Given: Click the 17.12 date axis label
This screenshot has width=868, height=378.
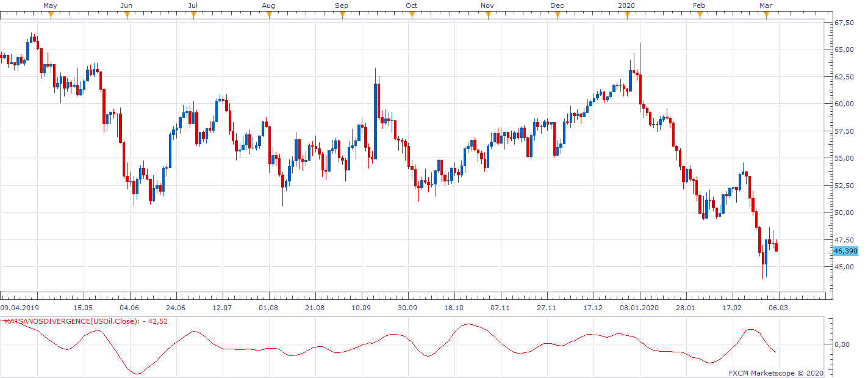Looking at the screenshot, I should click(x=593, y=308).
